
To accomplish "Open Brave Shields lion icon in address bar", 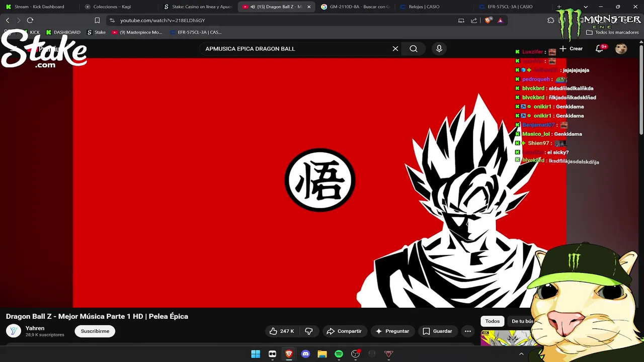I will (488, 20).
